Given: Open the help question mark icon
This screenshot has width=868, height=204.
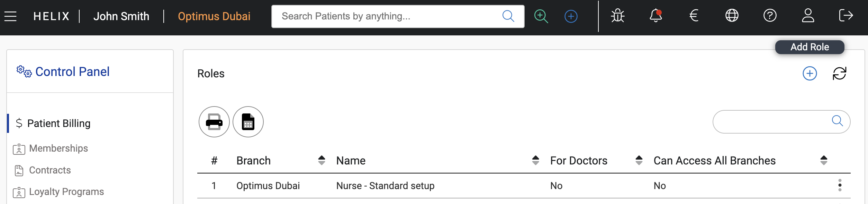Looking at the screenshot, I should tap(770, 16).
